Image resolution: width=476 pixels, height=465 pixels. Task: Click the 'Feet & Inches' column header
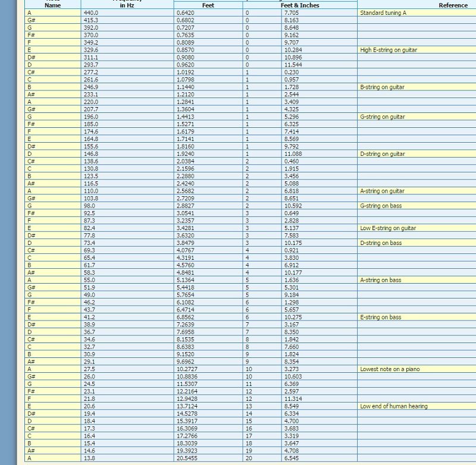[300, 5]
